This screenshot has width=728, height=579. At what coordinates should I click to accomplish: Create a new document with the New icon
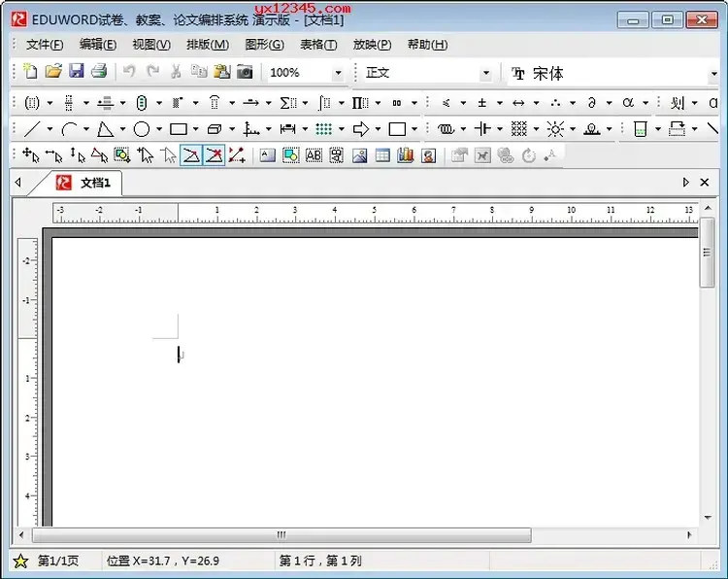[31, 72]
